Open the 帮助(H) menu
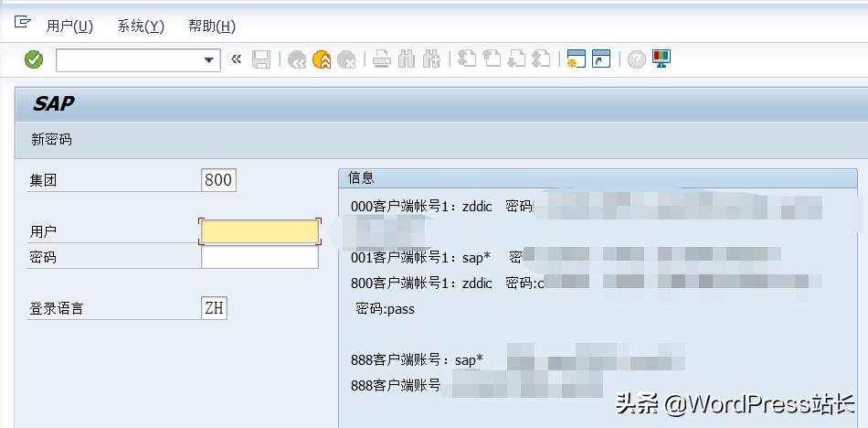The height and width of the screenshot is (428, 868). pyautogui.click(x=212, y=26)
